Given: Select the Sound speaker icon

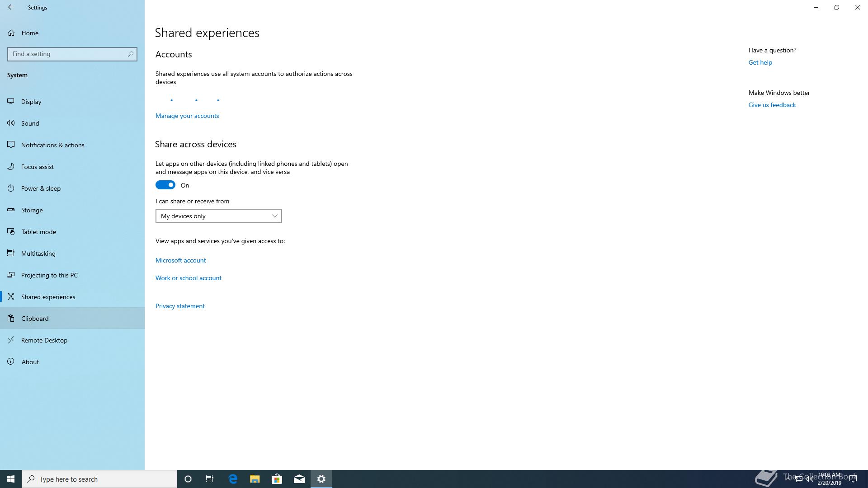Looking at the screenshot, I should coord(11,123).
